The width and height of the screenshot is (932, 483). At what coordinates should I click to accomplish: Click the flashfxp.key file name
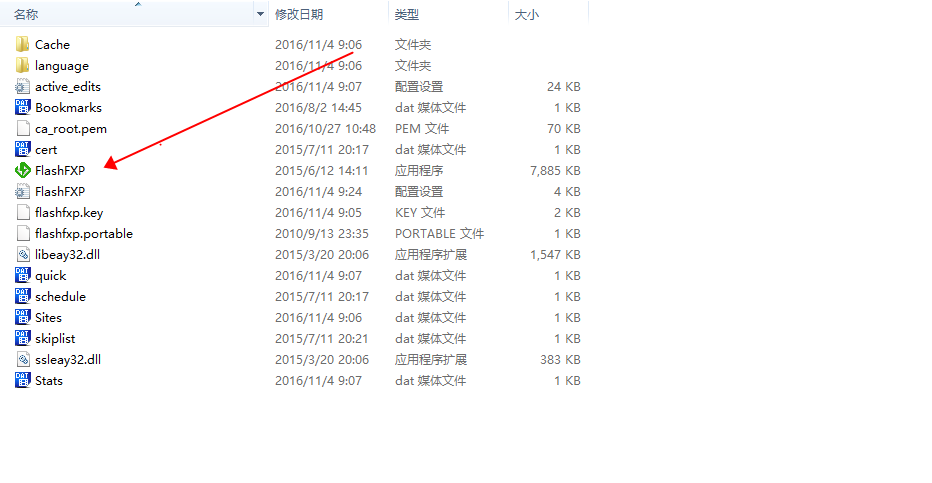click(69, 213)
